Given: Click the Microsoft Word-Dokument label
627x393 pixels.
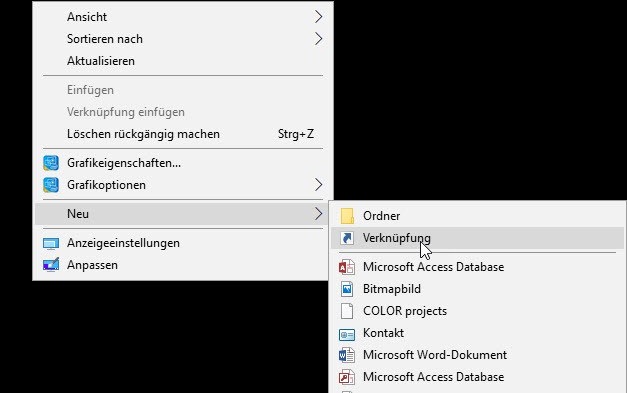Looking at the screenshot, I should [x=435, y=355].
